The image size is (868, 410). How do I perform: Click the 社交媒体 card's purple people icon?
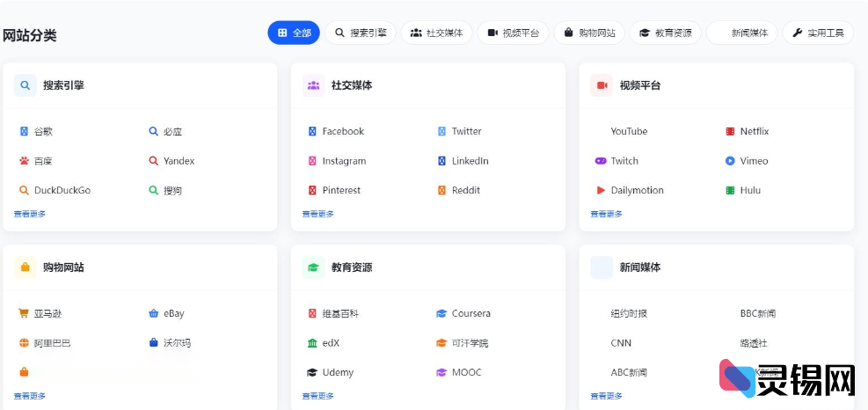[313, 85]
